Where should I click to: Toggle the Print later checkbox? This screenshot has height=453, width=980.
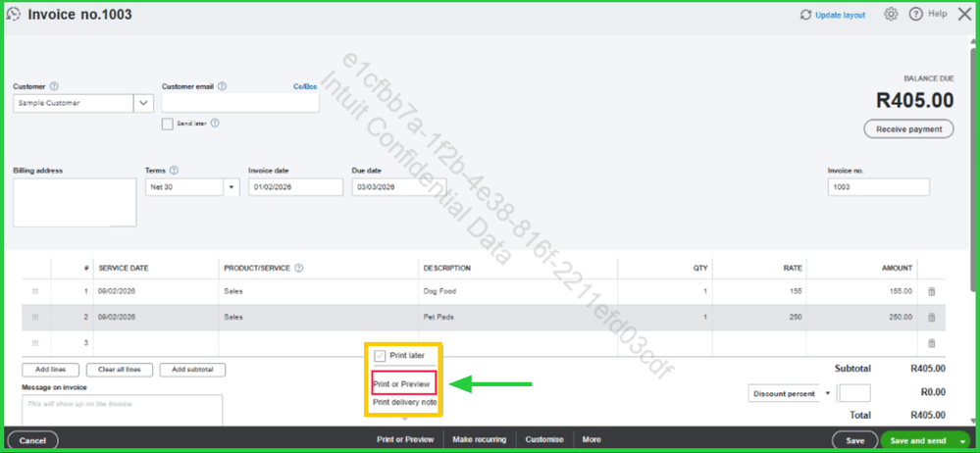380,356
